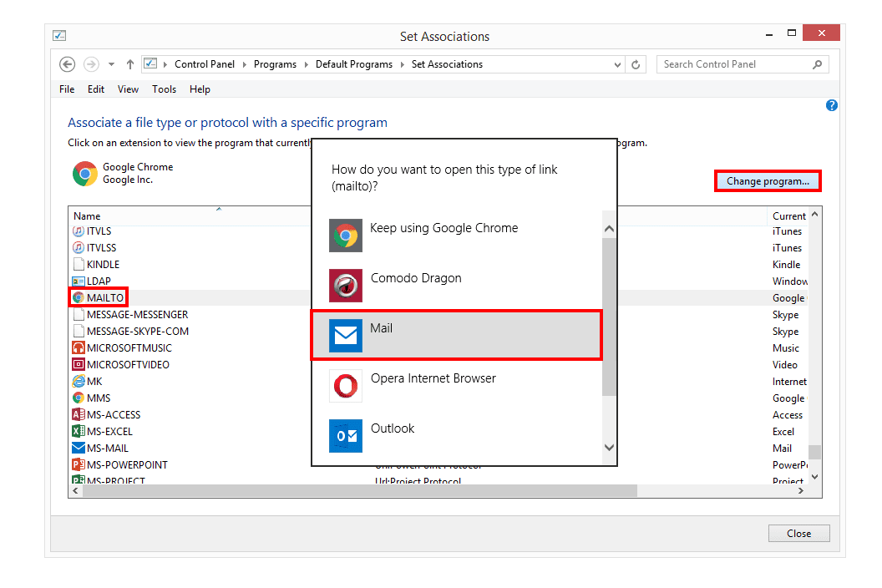Click the horizontal scrollbar thumb
The image size is (882, 588).
(360, 490)
